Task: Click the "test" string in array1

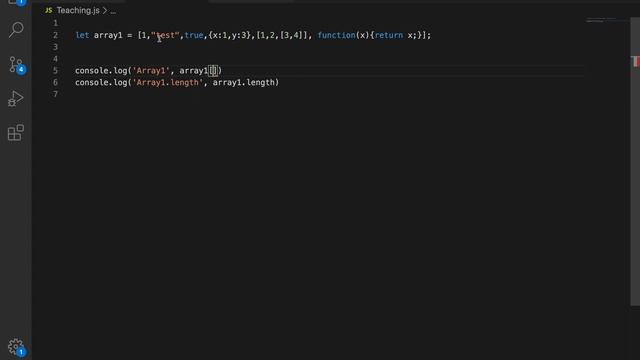Action: [x=165, y=35]
